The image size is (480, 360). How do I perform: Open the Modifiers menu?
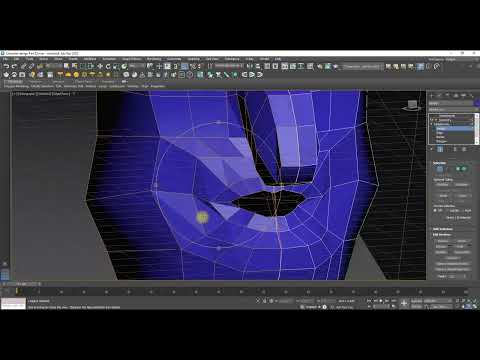(90, 59)
